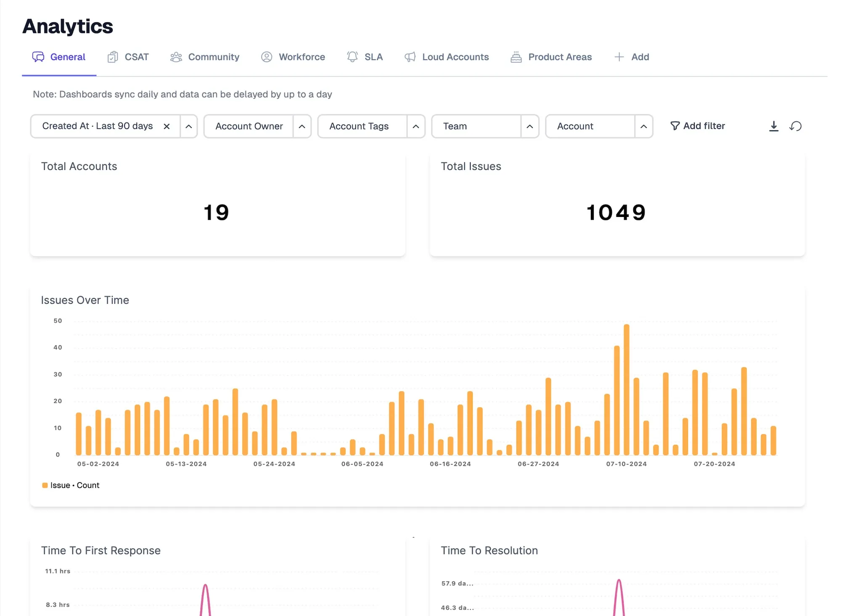This screenshot has height=616, width=841.
Task: Click the Community people icon
Action: point(176,57)
